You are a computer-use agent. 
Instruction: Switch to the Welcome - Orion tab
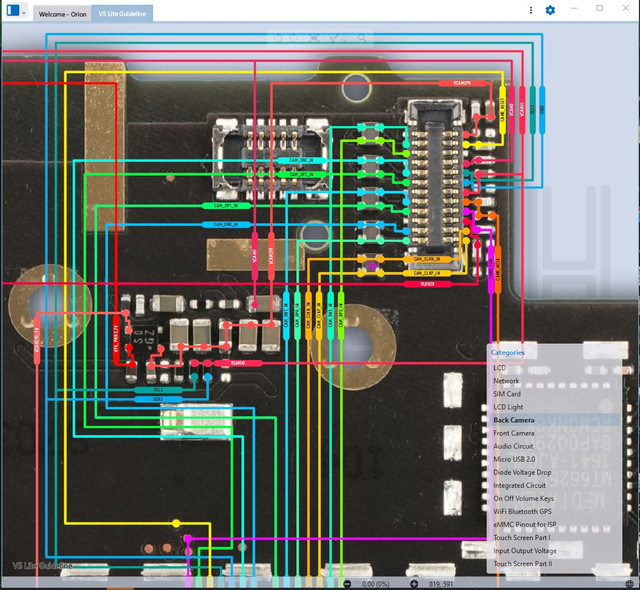(x=62, y=14)
